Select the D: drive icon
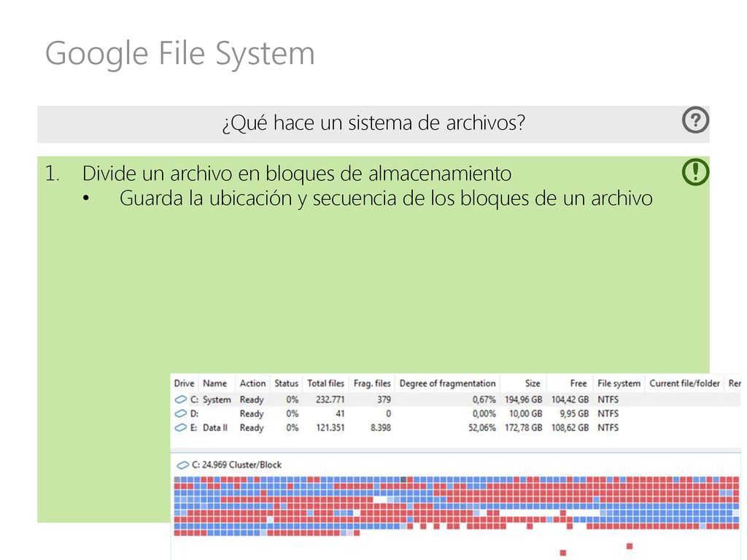The image size is (747, 560). [181, 413]
